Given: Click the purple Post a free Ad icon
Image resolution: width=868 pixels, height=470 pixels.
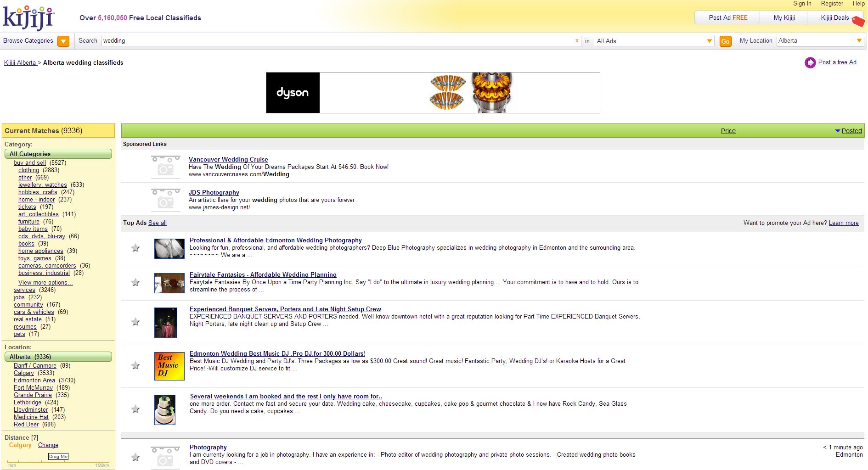Looking at the screenshot, I should point(810,62).
